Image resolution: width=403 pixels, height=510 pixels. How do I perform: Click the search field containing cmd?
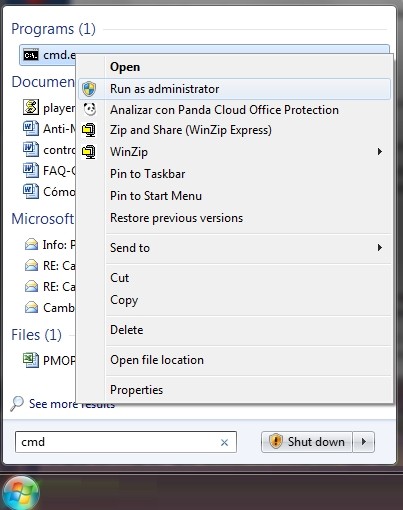(126, 442)
